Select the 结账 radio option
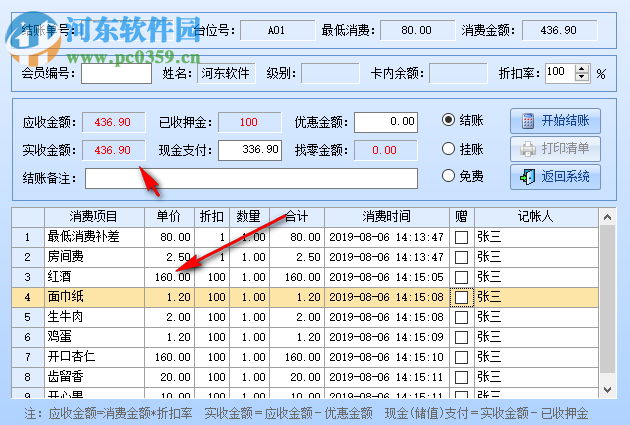 point(448,120)
